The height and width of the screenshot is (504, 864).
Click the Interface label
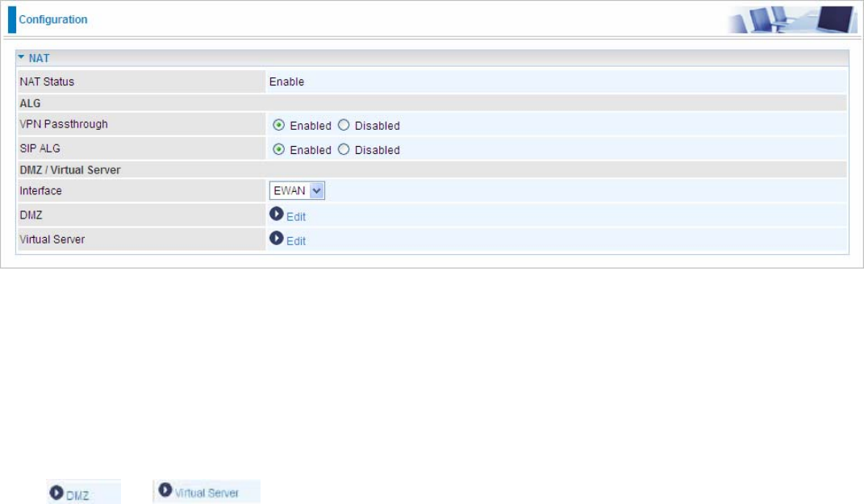point(41,190)
